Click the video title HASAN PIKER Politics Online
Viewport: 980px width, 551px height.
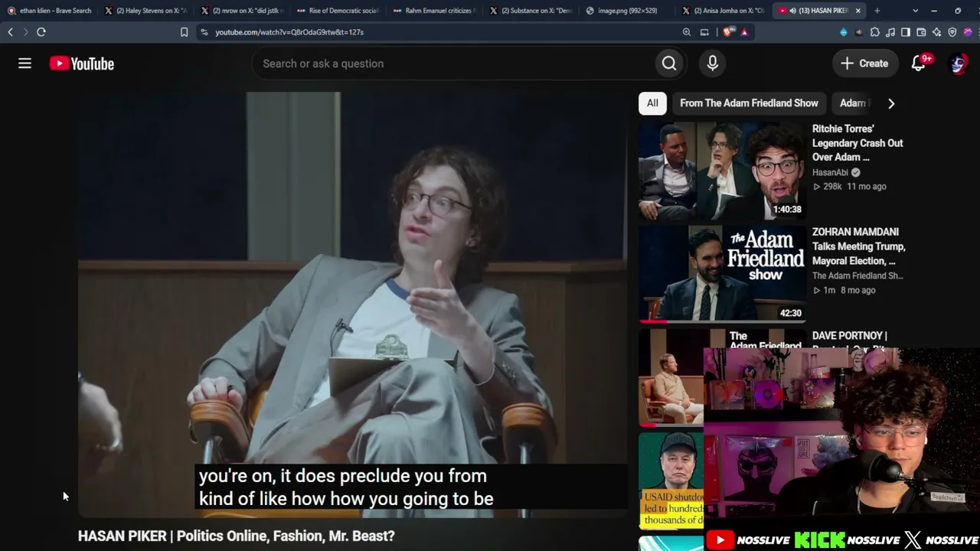tap(236, 536)
